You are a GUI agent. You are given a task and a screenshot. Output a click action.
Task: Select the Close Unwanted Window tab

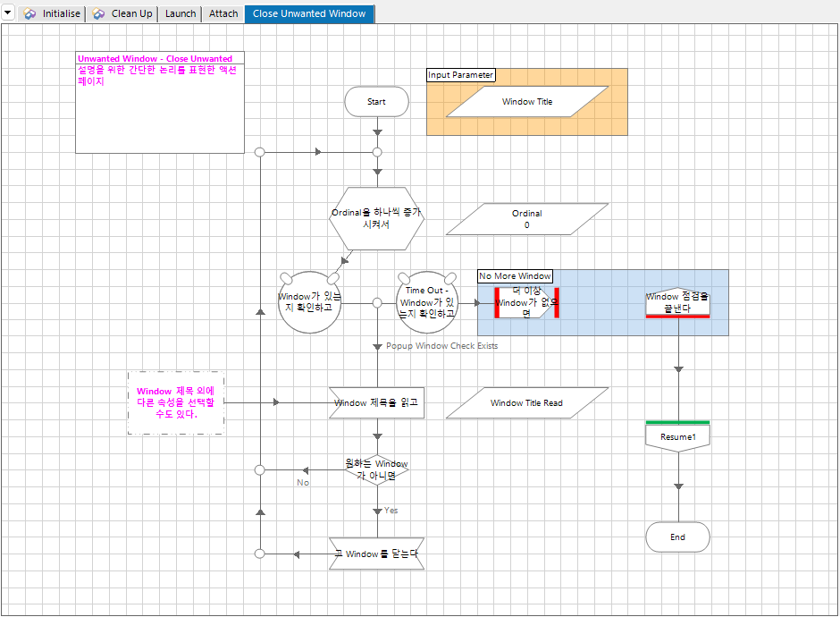pos(310,14)
